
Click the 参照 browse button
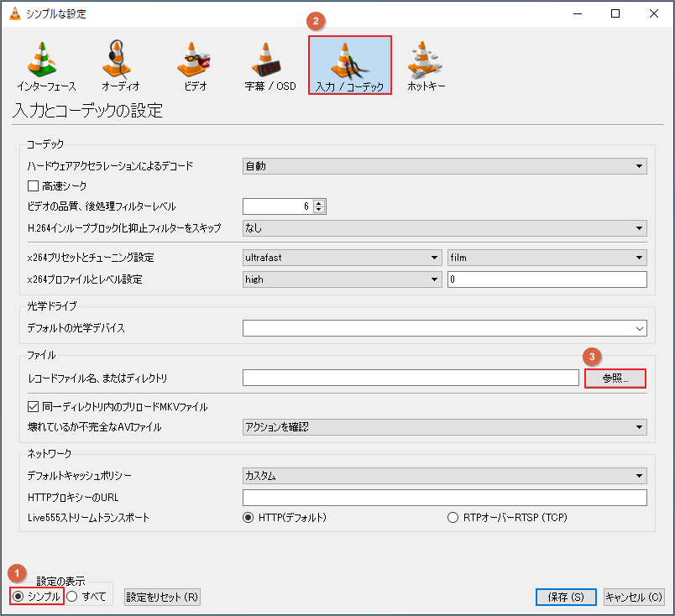tap(615, 378)
